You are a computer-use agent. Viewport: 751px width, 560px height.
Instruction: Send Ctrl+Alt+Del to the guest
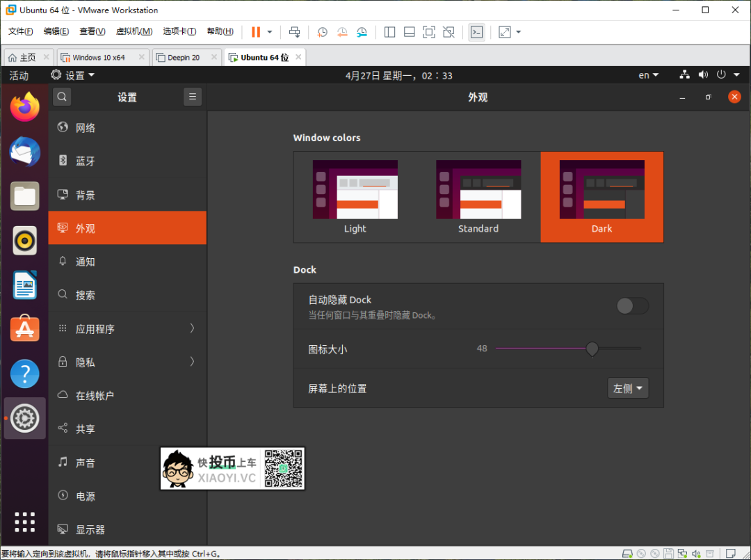[x=295, y=31]
